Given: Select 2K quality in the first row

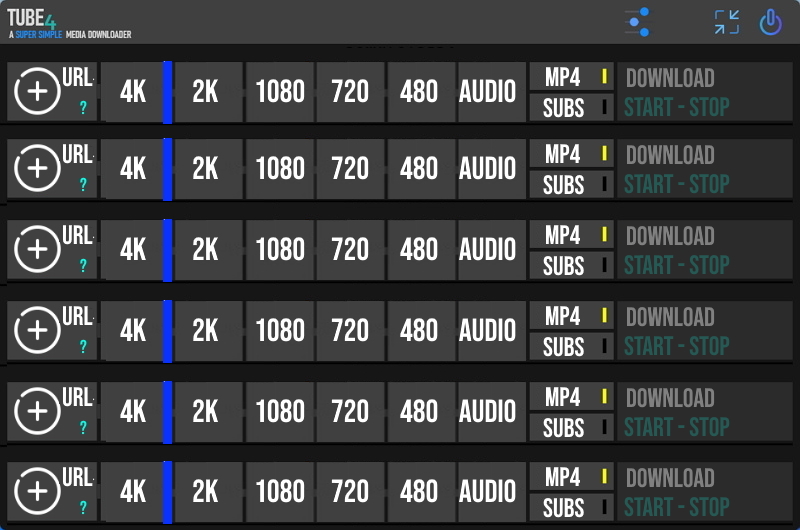Looking at the screenshot, I should [x=209, y=92].
